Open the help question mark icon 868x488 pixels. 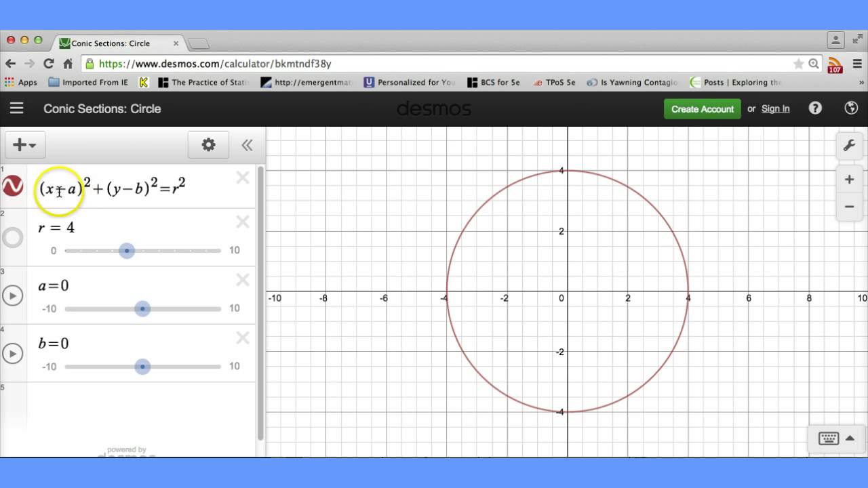point(815,108)
